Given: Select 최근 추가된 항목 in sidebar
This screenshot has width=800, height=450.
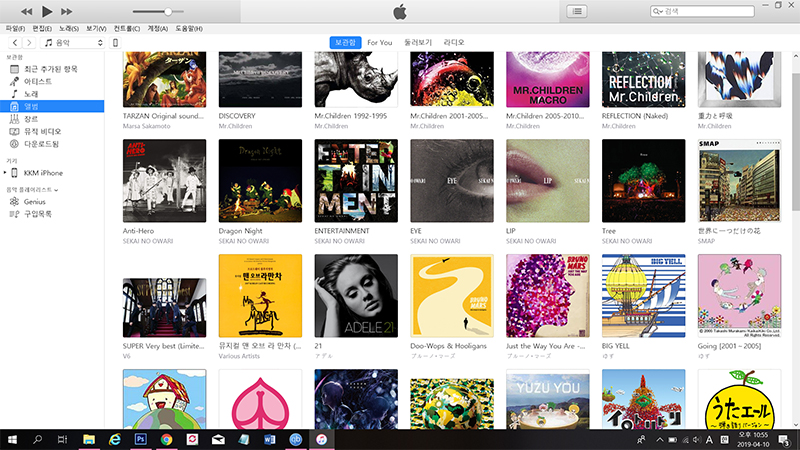Looking at the screenshot, I should pyautogui.click(x=52, y=69).
